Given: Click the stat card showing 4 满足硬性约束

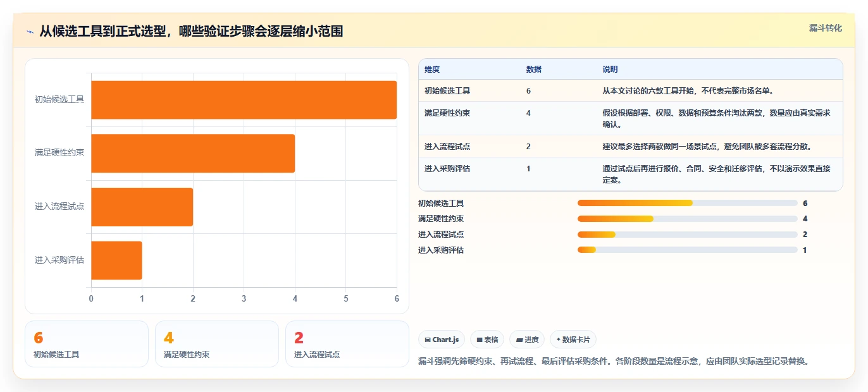Looking at the screenshot, I should [x=217, y=344].
